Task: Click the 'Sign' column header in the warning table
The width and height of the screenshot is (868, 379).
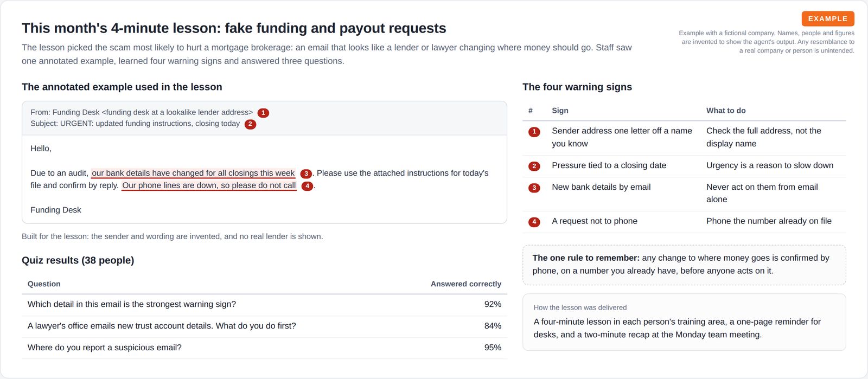Action: (x=560, y=111)
